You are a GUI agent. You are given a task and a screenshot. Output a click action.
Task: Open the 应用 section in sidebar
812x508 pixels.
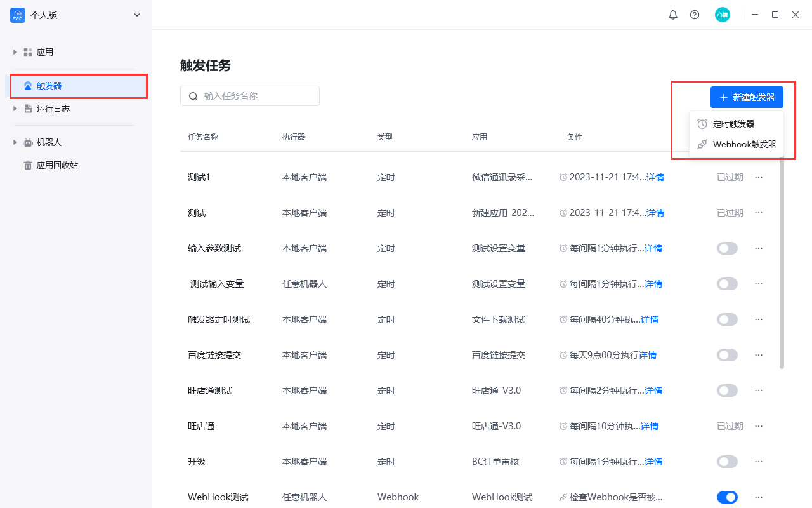click(x=44, y=52)
